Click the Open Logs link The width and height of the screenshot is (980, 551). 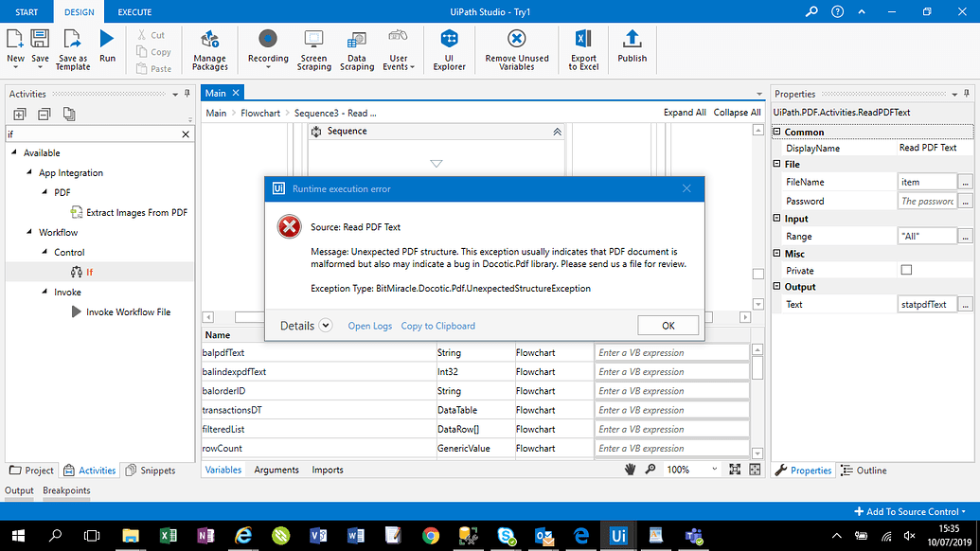[369, 325]
